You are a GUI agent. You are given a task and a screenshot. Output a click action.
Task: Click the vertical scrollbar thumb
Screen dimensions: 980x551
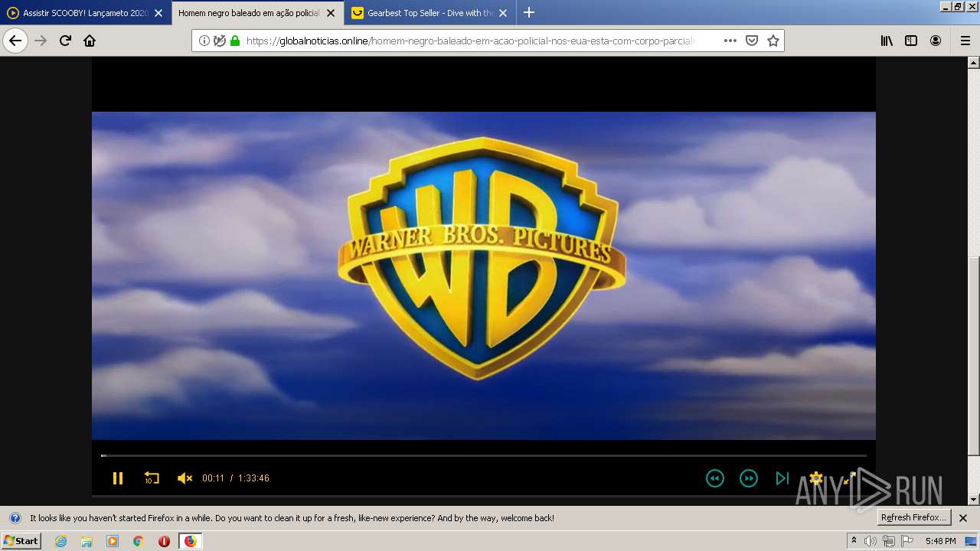[x=973, y=356]
